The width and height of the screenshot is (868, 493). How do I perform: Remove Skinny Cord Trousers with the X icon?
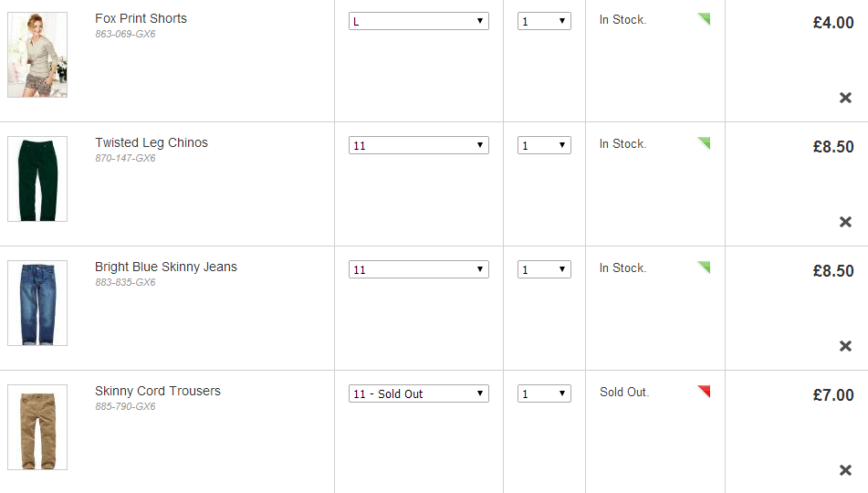(x=845, y=470)
